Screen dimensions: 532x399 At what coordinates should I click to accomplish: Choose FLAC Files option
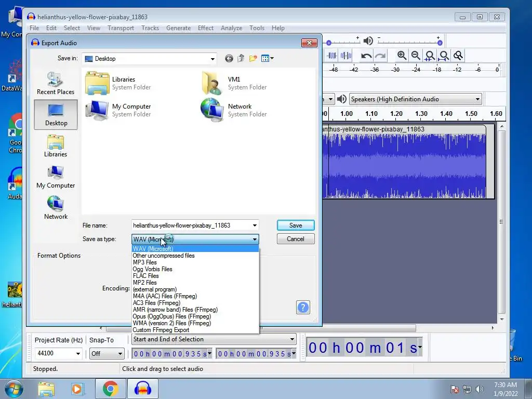coord(195,276)
